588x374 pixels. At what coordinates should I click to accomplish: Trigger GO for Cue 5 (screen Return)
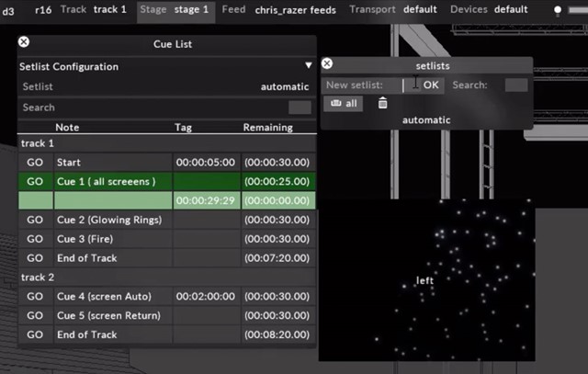pyautogui.click(x=35, y=315)
